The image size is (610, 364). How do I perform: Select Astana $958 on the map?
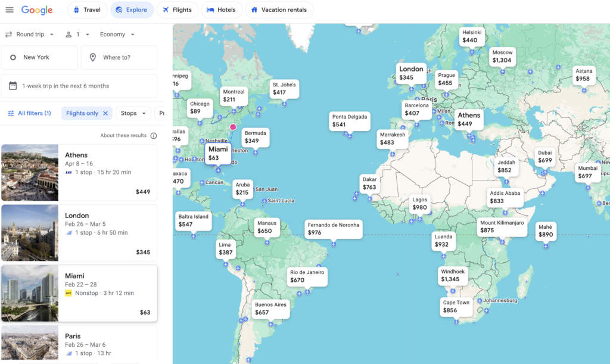tap(584, 75)
